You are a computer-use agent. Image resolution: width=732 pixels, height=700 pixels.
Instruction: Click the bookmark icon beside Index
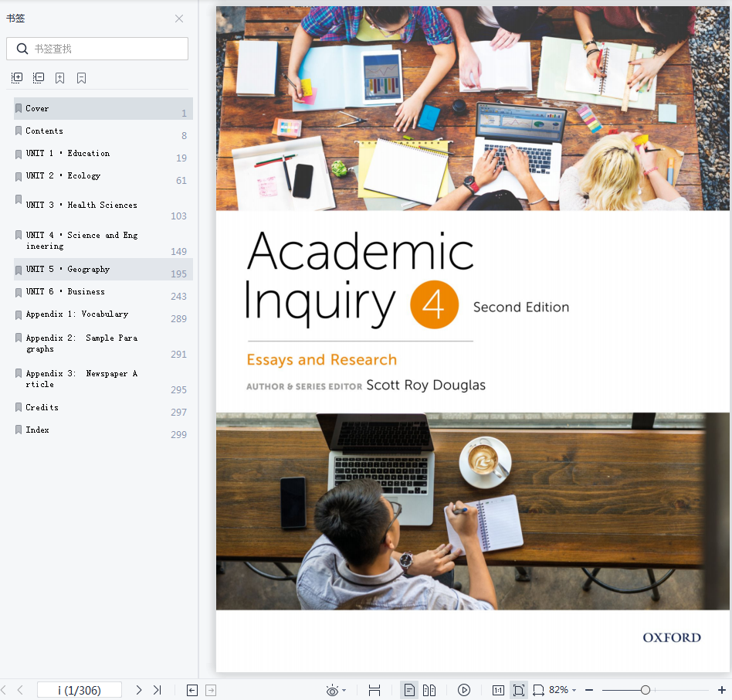[19, 430]
